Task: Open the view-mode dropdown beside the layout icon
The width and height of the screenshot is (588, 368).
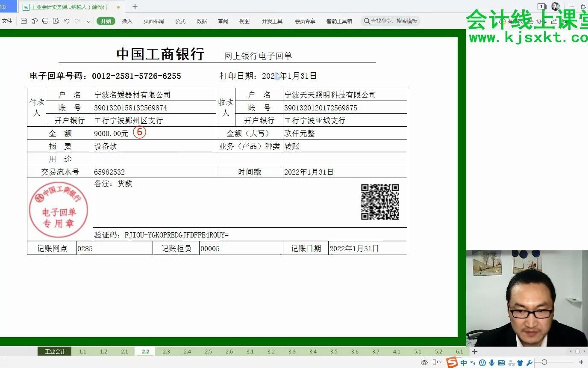Action: point(440,362)
